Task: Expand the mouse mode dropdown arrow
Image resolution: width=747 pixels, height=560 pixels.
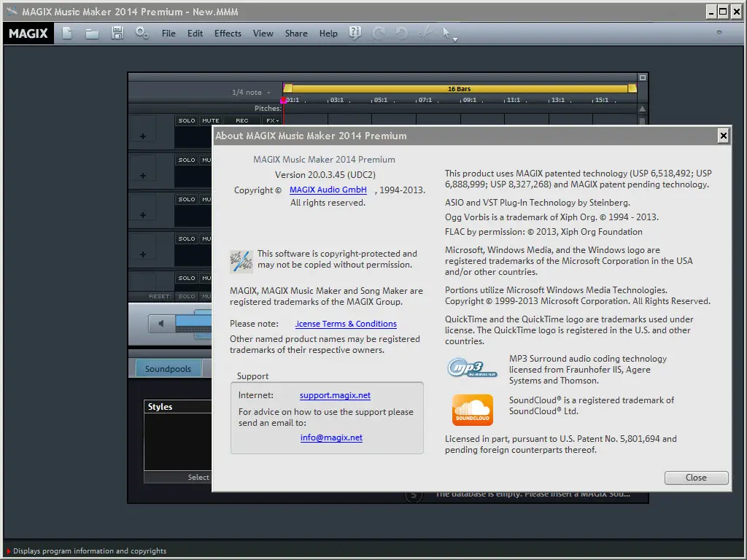Action: (x=455, y=40)
